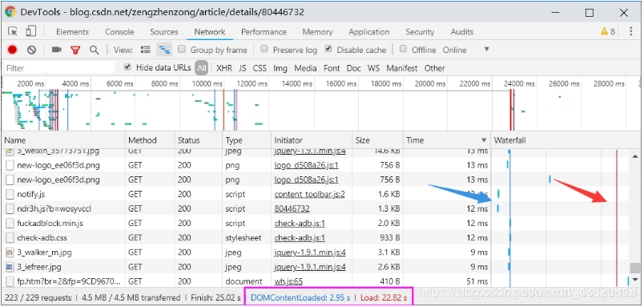Filter requests by Doc
The width and height of the screenshot is (644, 307).
[353, 68]
